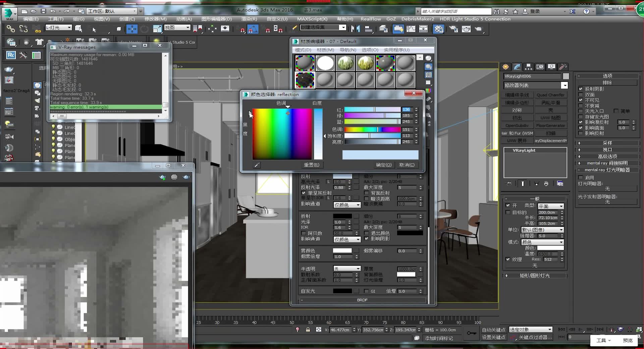This screenshot has width=644, height=349.
Task: Click the Unlink Selection tool
Action: coord(23,29)
